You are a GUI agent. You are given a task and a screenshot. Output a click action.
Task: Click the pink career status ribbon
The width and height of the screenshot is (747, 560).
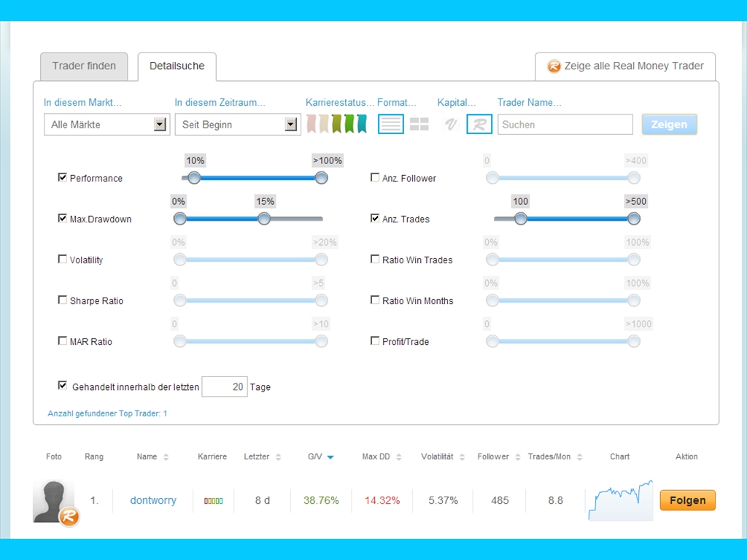pyautogui.click(x=311, y=124)
